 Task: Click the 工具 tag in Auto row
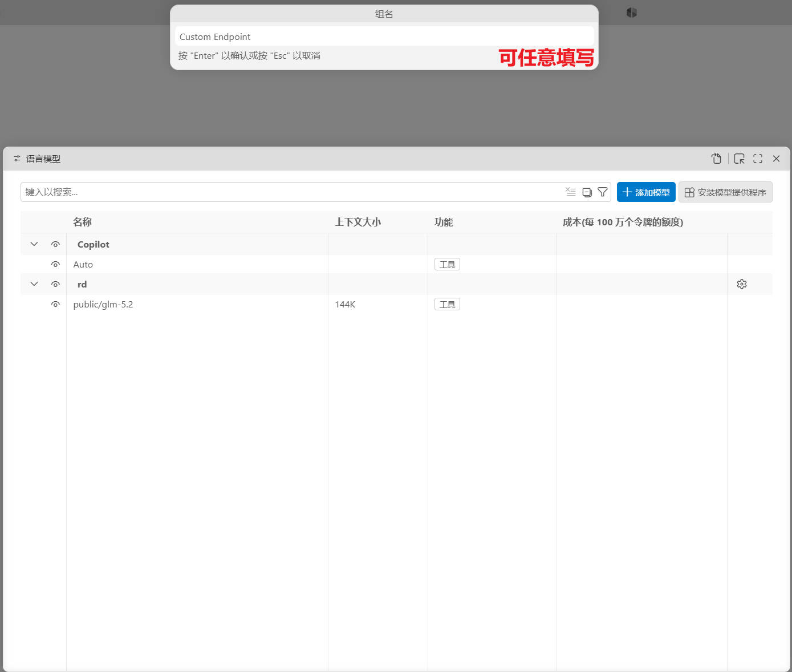[447, 264]
